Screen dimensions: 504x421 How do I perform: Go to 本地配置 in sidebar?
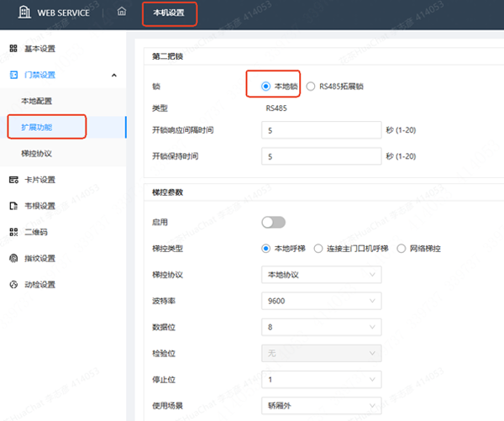click(x=38, y=101)
